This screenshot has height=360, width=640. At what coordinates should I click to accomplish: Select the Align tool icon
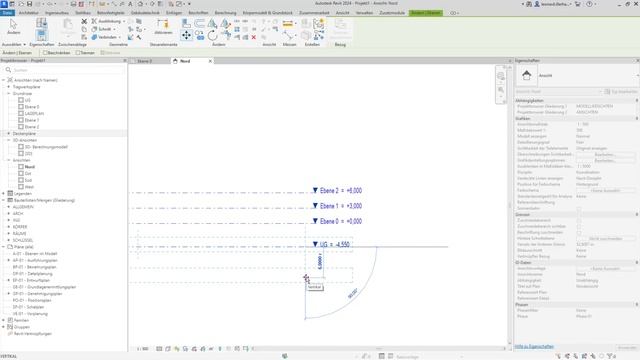click(186, 23)
